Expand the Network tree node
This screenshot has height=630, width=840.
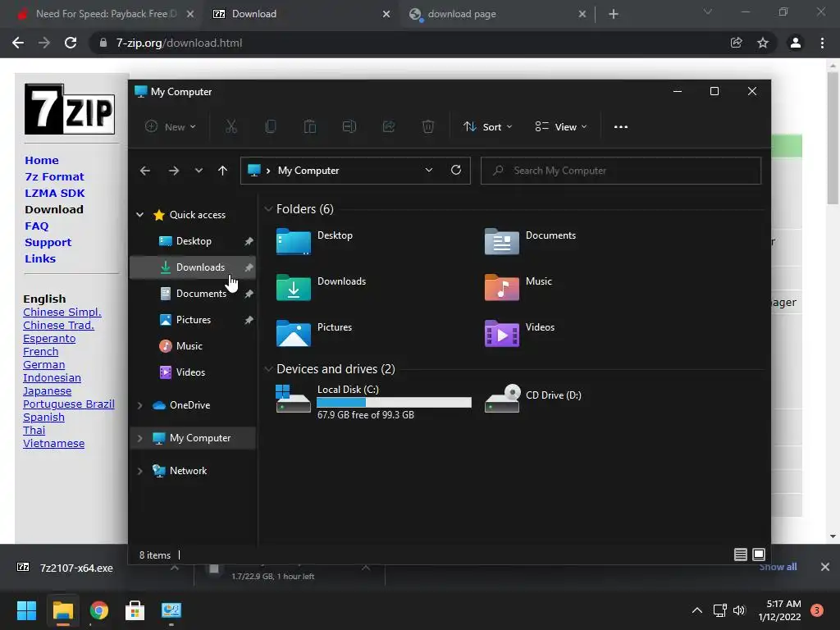(139, 471)
